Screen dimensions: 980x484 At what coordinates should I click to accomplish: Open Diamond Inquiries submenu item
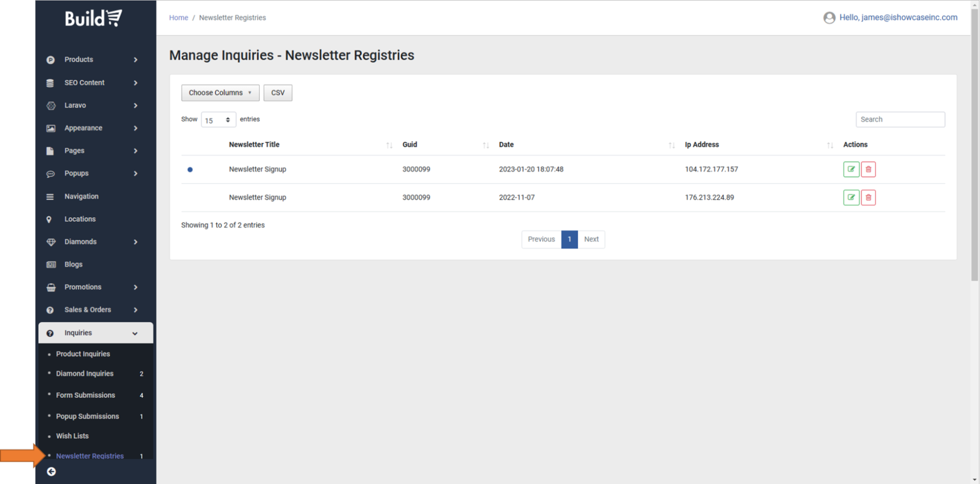click(84, 373)
